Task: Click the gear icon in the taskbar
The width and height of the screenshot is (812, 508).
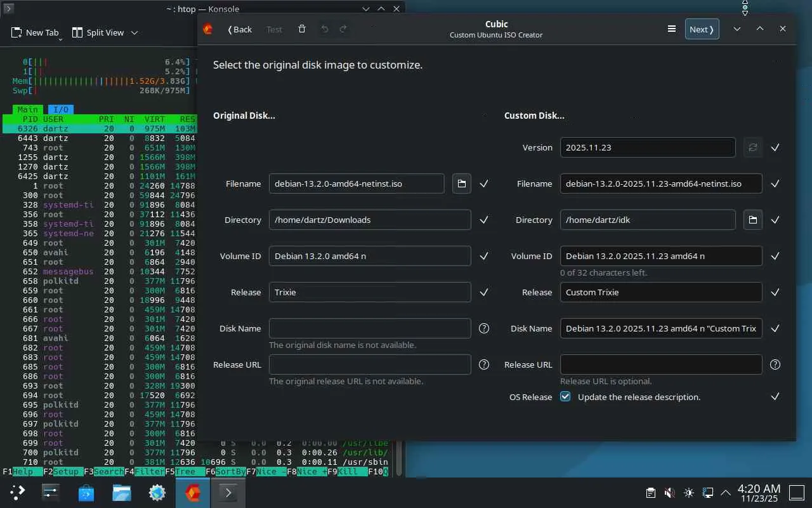Action: [157, 492]
